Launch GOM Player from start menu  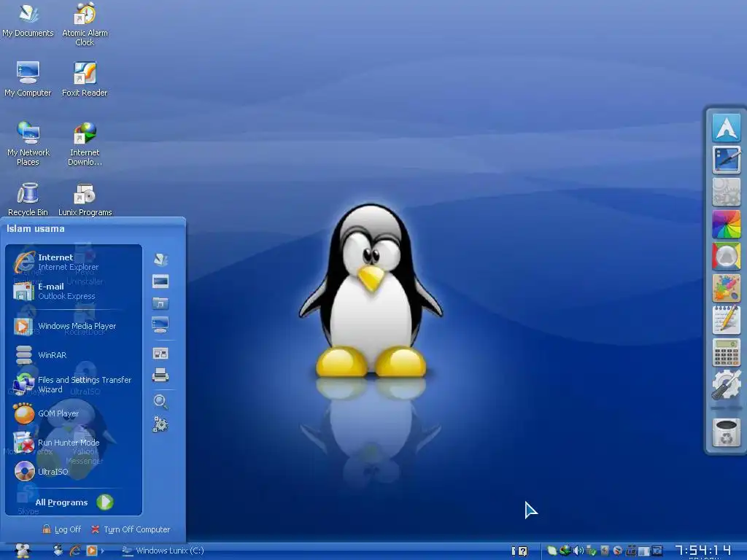pos(46,413)
